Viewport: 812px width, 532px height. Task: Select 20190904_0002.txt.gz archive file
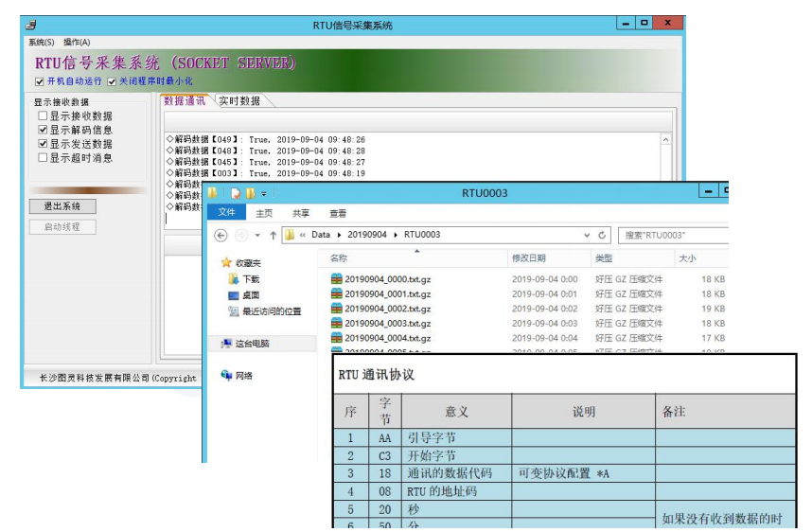(387, 309)
